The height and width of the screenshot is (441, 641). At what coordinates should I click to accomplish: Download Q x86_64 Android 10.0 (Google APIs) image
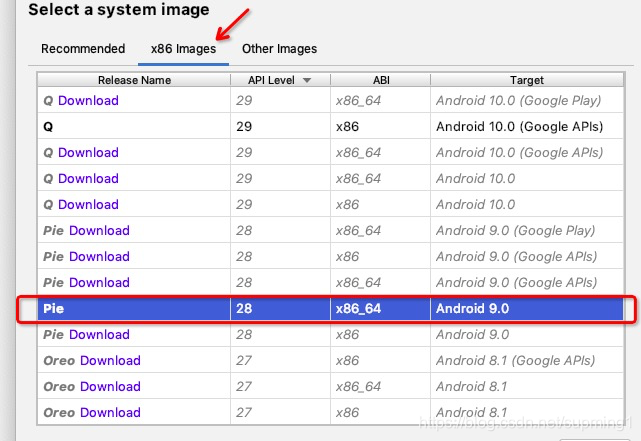[88, 152]
